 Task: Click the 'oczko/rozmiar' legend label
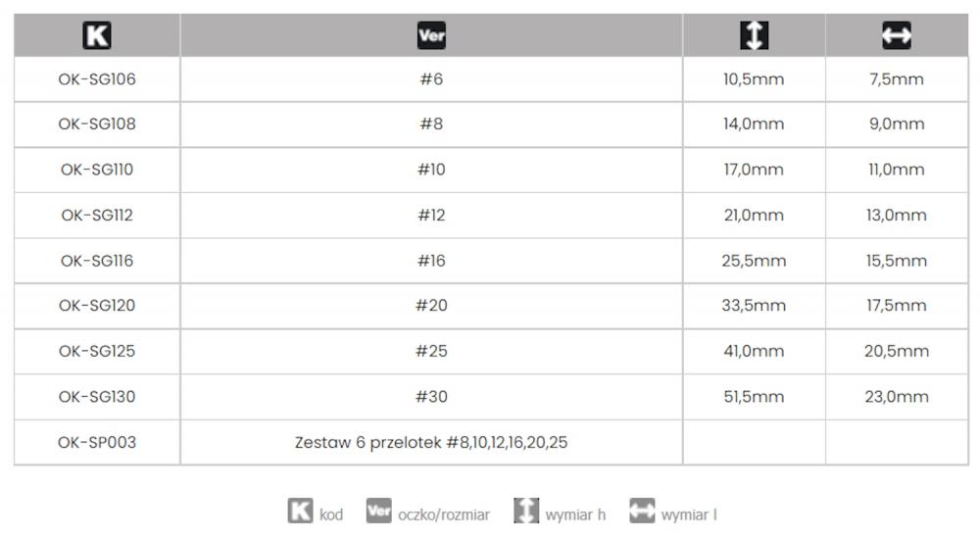444,514
